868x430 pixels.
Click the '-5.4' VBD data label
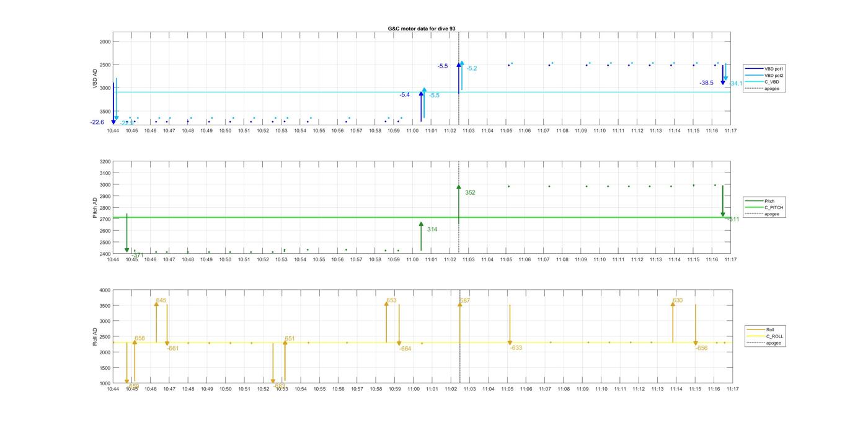pyautogui.click(x=405, y=95)
